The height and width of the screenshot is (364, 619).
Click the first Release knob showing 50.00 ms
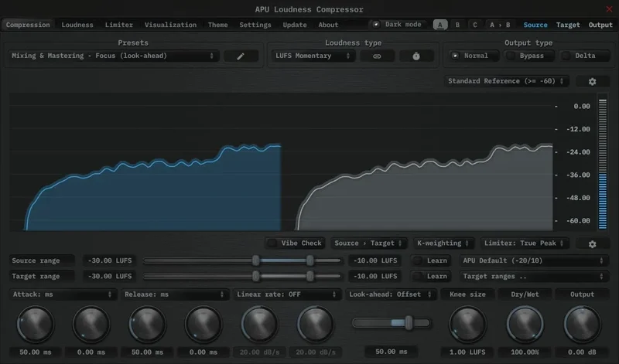click(147, 325)
